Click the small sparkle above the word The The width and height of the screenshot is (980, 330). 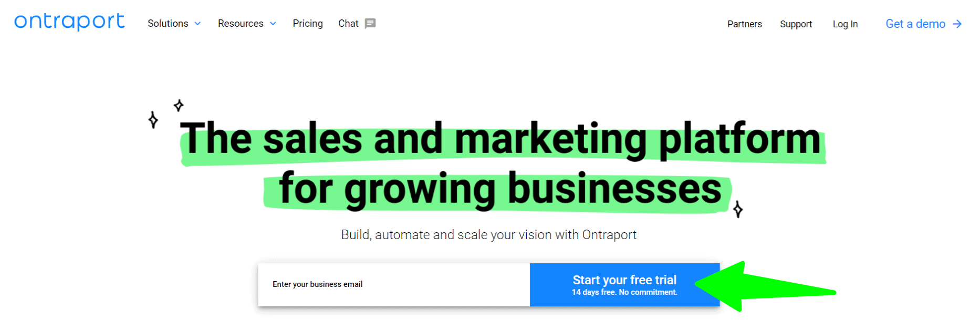coord(179,106)
